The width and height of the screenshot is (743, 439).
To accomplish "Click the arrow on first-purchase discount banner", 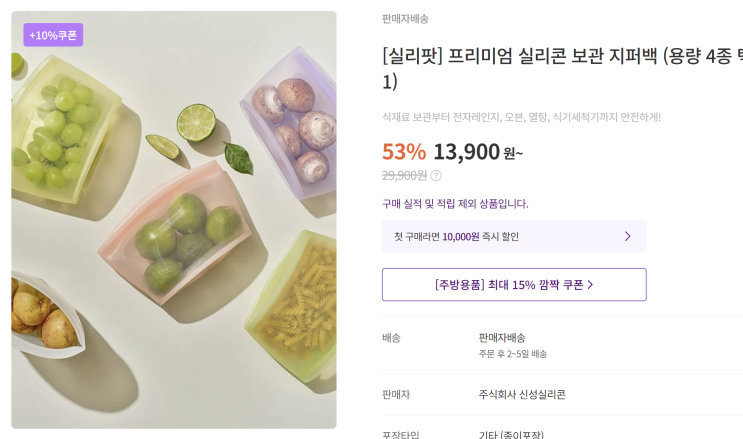I will (x=627, y=236).
